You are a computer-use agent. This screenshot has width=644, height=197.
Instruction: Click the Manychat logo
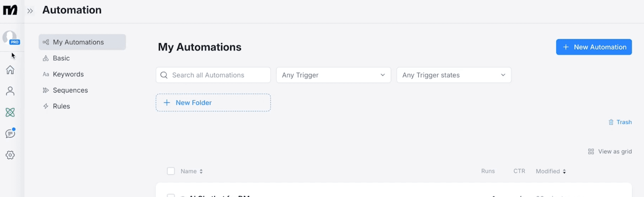(x=10, y=10)
